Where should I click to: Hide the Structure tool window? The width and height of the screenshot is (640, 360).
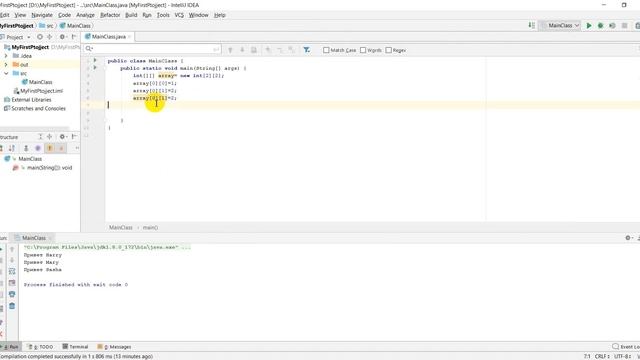[x=74, y=137]
